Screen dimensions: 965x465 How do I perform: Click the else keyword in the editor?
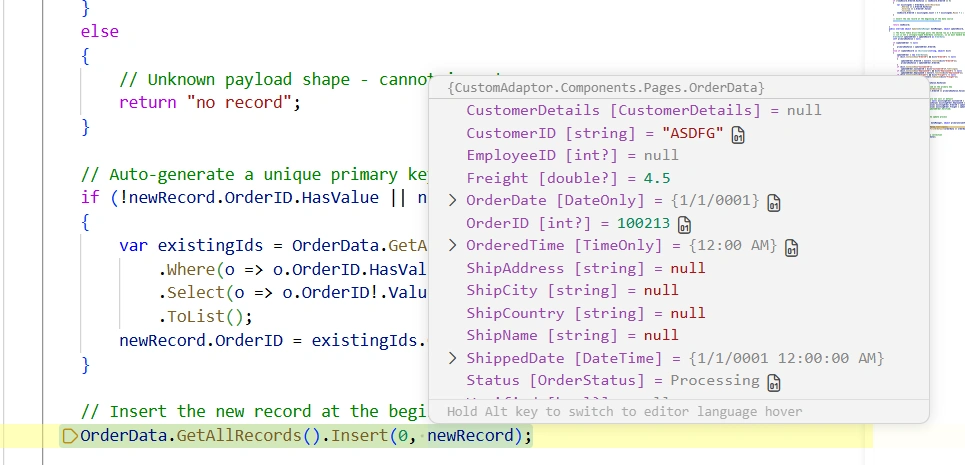pyautogui.click(x=100, y=31)
